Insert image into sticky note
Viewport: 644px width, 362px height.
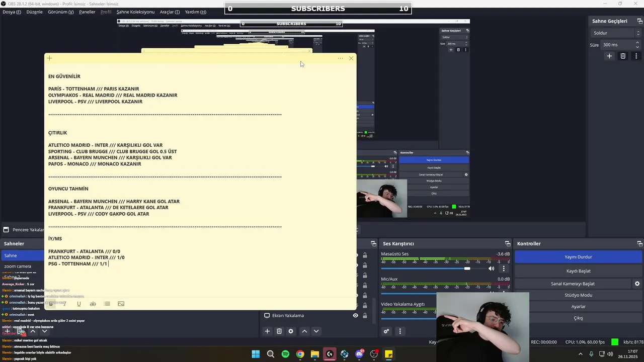click(121, 304)
